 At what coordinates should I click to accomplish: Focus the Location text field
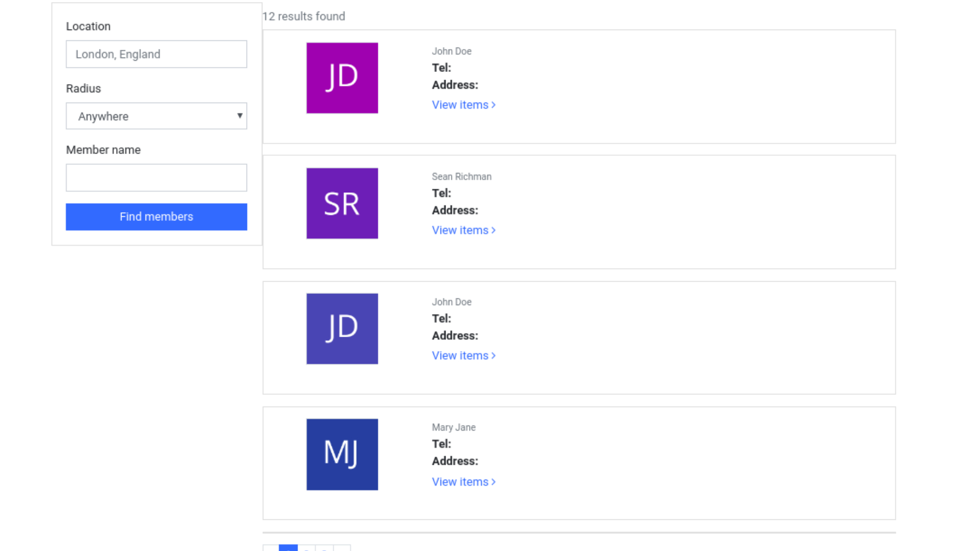tap(156, 54)
